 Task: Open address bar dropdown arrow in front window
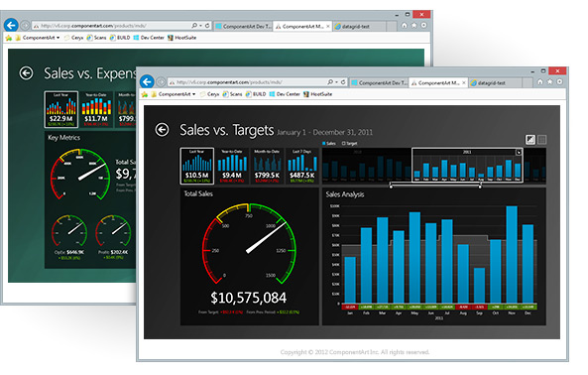[x=337, y=81]
